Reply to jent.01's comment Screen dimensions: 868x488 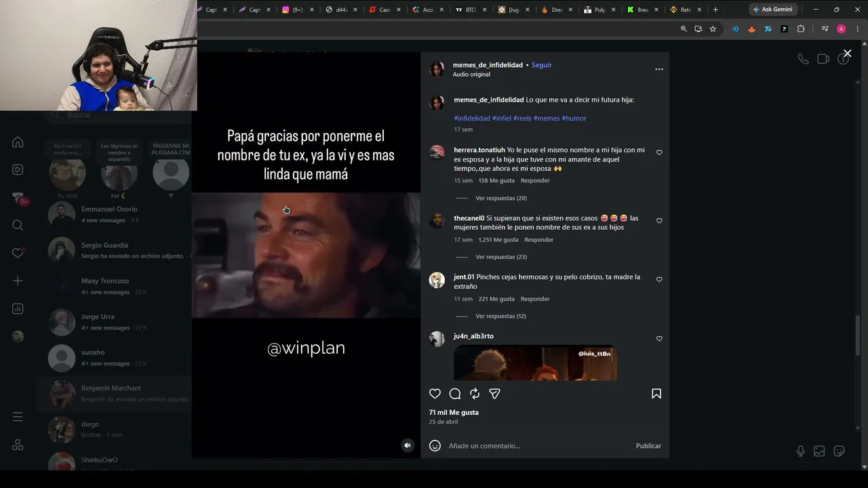click(535, 299)
